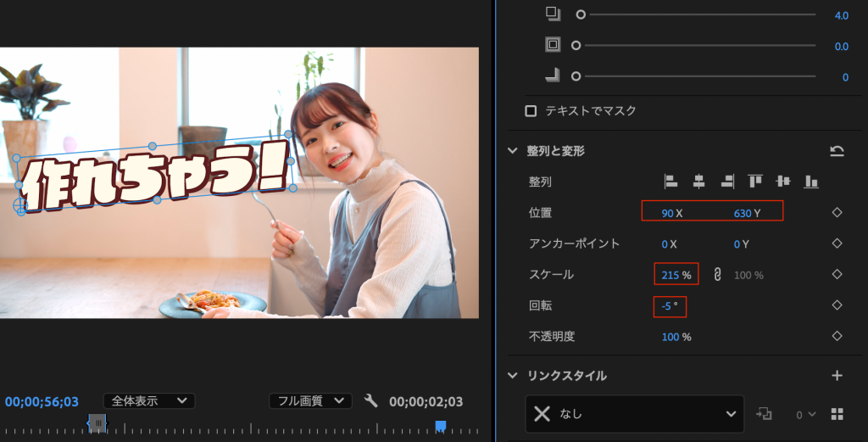Click the 00;00;56;03 current timecode
Image resolution: width=868 pixels, height=442 pixels.
(x=42, y=401)
